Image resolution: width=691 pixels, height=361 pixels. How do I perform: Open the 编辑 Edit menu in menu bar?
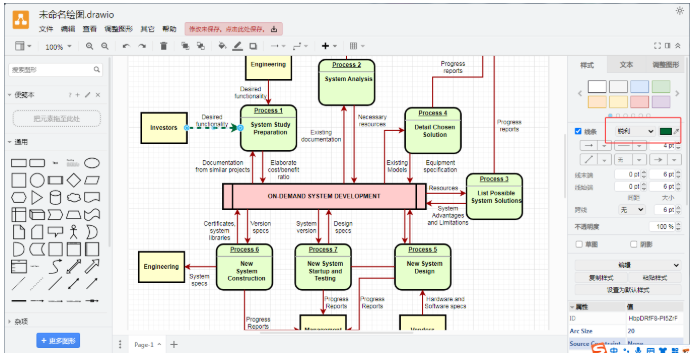[68, 29]
